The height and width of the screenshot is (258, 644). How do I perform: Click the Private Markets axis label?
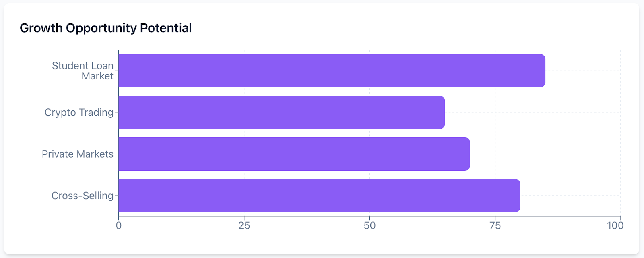click(x=78, y=154)
